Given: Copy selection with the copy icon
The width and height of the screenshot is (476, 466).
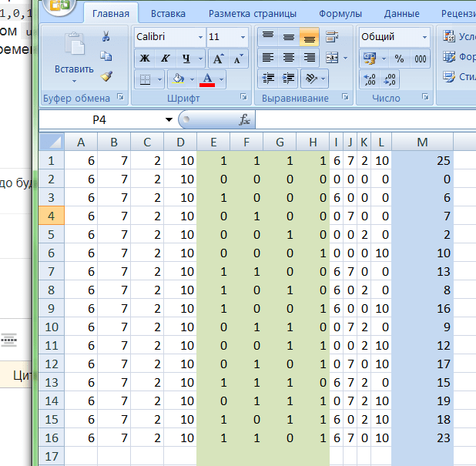Looking at the screenshot, I should click(106, 56).
